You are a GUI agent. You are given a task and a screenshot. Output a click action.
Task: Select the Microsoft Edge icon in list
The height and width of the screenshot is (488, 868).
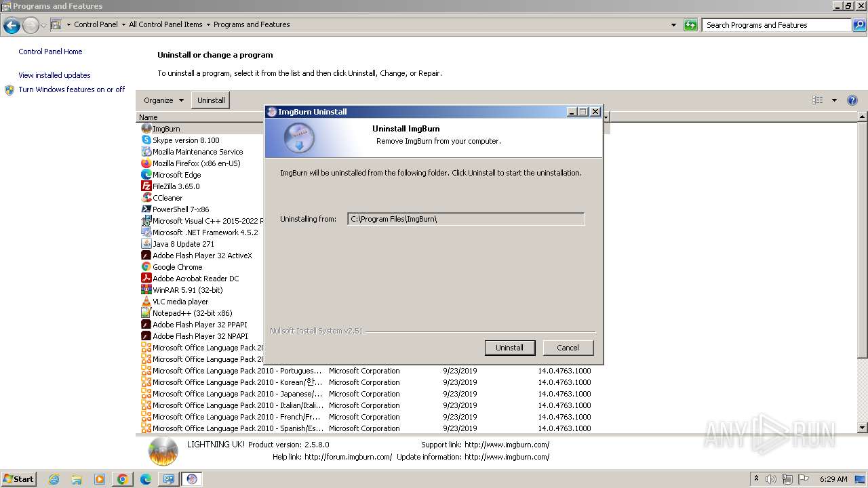(x=146, y=175)
